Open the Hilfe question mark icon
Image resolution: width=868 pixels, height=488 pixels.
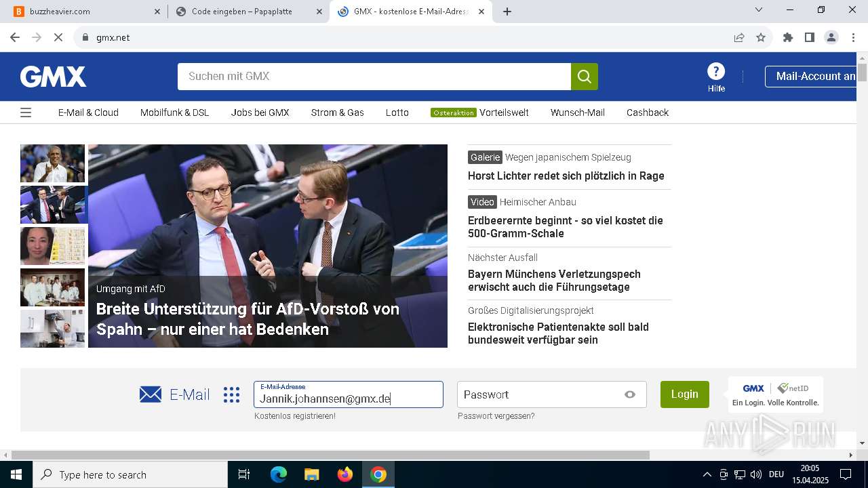716,71
